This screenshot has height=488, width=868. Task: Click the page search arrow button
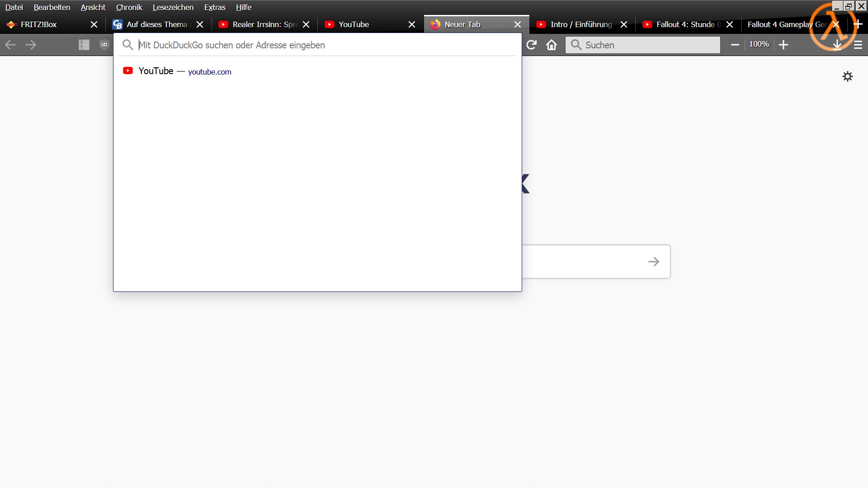(x=653, y=262)
